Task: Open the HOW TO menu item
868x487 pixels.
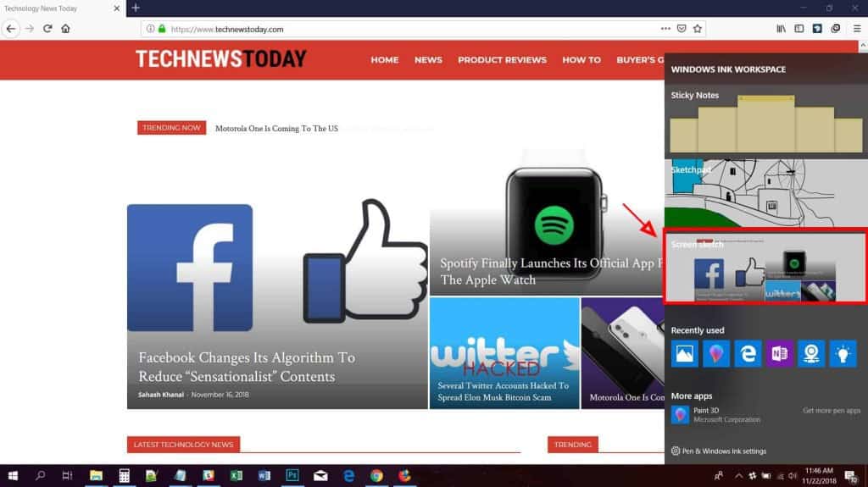Action: click(x=581, y=60)
